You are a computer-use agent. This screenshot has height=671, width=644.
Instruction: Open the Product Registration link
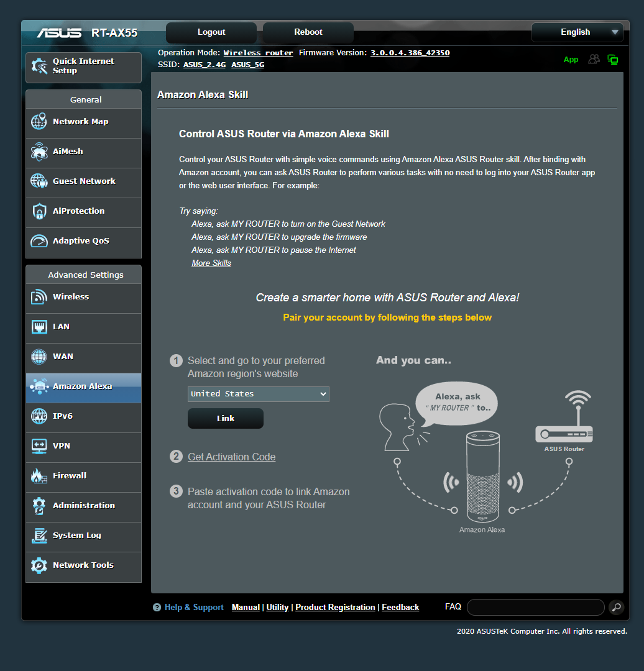(335, 607)
